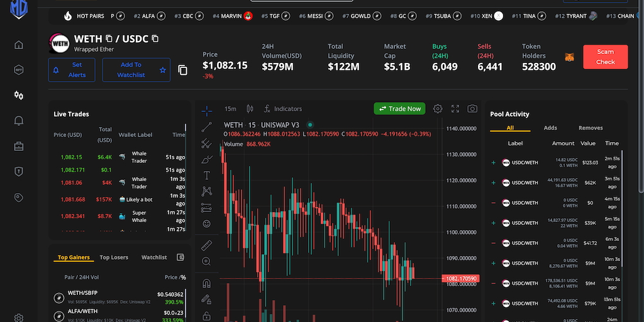Show pool Adds tab
Screen dimensions: 644x322
pyautogui.click(x=550, y=128)
